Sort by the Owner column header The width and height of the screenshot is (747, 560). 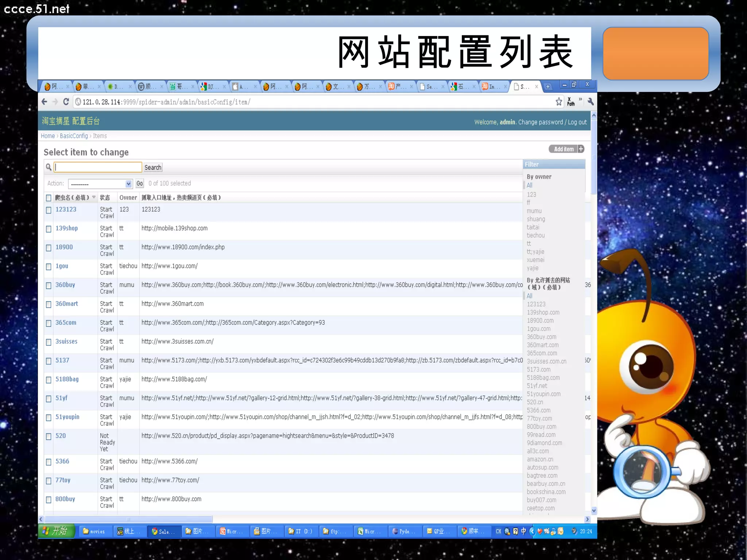pos(128,197)
